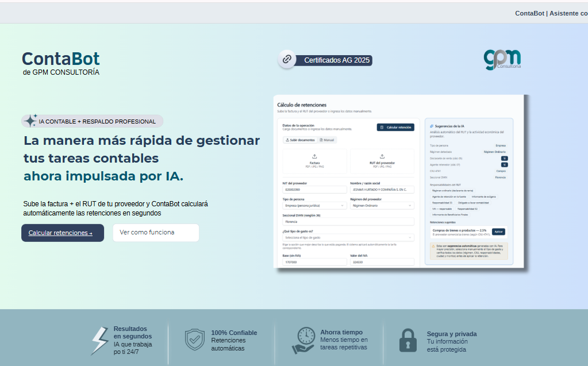
Task: Click the Ver como funciona button
Action: point(156,233)
